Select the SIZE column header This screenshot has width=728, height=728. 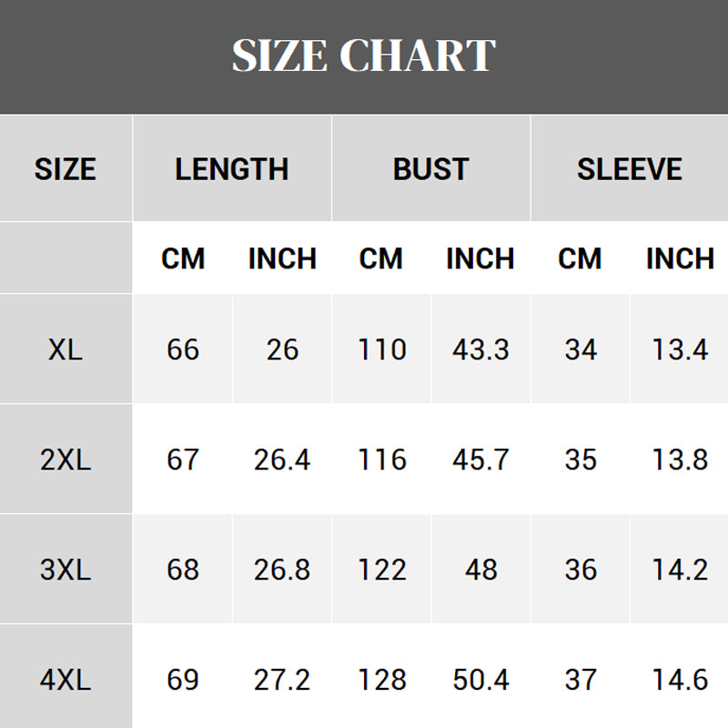(x=66, y=169)
